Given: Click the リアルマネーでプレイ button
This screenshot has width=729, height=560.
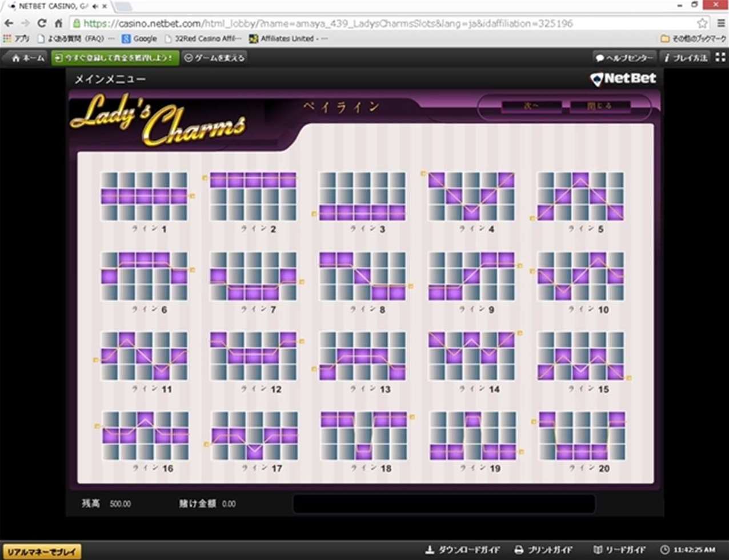Looking at the screenshot, I should coord(42,550).
